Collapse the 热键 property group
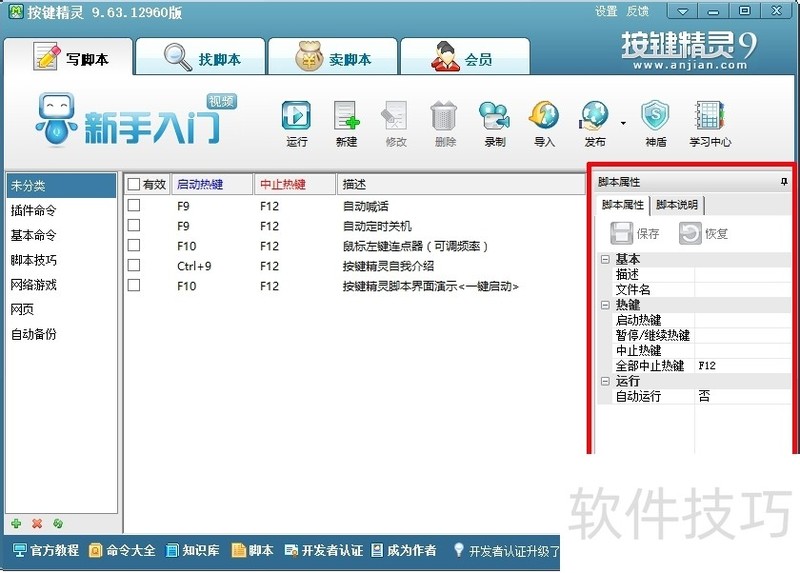 pyautogui.click(x=605, y=305)
